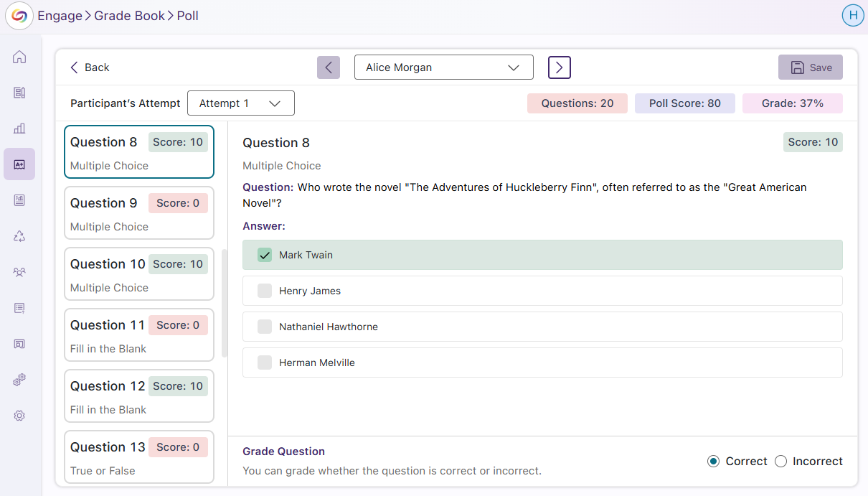Click the Back button
Viewport: 868px width, 496px height.
[90, 67]
